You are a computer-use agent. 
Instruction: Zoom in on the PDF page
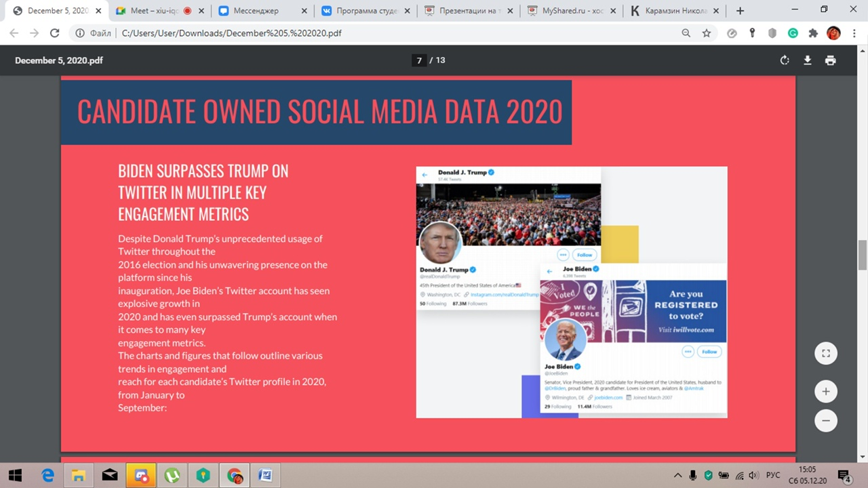(x=826, y=391)
